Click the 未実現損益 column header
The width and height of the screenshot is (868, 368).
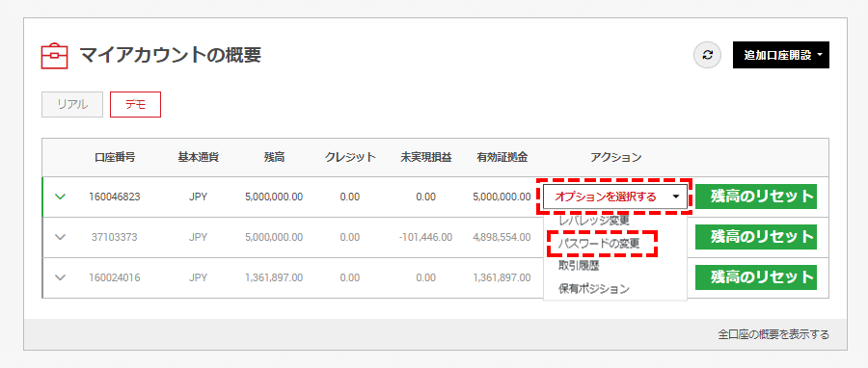426,157
